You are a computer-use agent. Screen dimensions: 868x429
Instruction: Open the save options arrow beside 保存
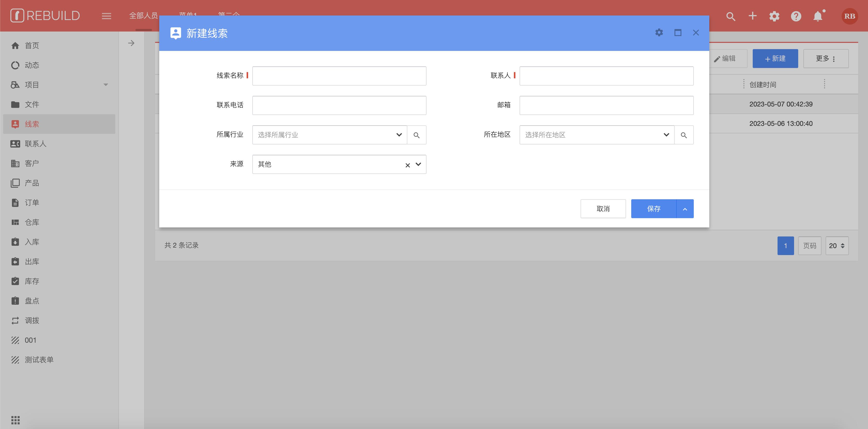point(685,209)
